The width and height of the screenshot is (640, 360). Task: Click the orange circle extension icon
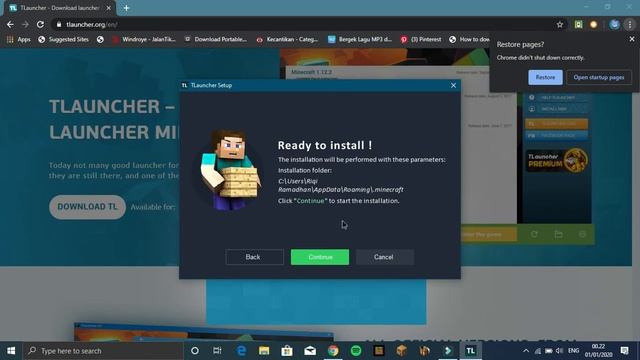pyautogui.click(x=593, y=24)
